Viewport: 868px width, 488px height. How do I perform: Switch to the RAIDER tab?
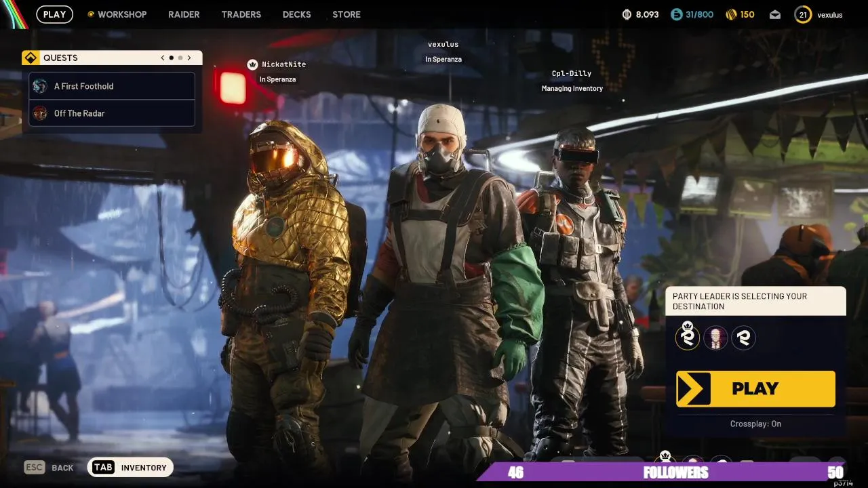click(x=184, y=14)
